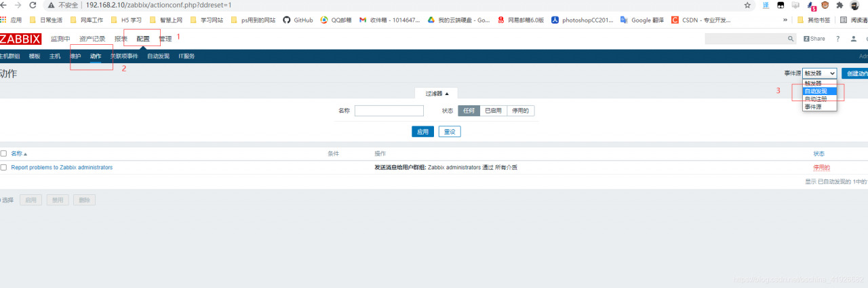Open the 报表 top menu
This screenshot has height=288, width=868.
click(121, 39)
